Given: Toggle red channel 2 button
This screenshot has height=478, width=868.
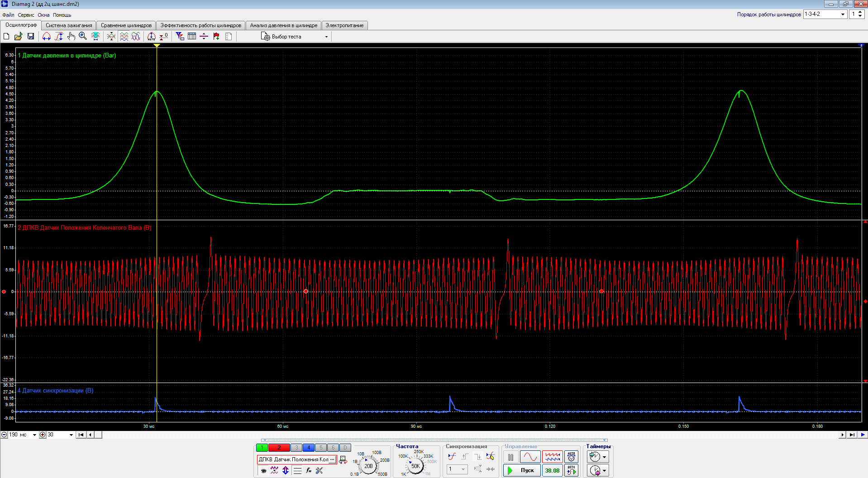Looking at the screenshot, I should click(279, 448).
